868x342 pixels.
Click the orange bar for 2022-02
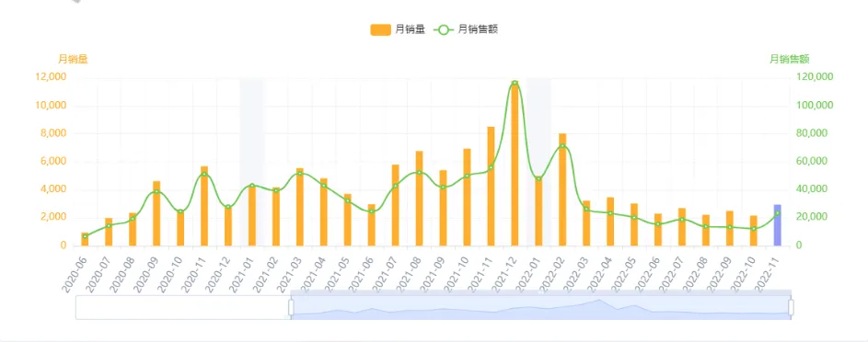562,189
